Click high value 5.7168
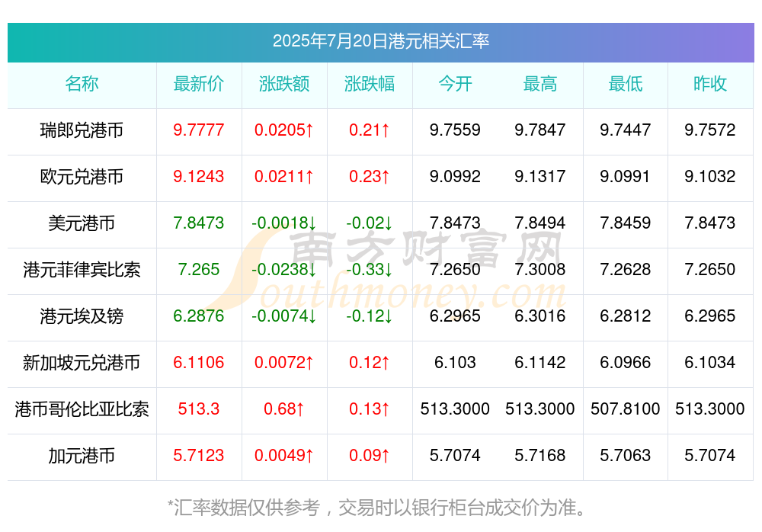762x532 pixels. pos(540,456)
